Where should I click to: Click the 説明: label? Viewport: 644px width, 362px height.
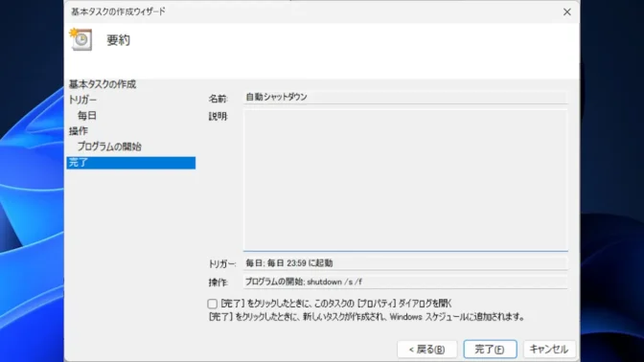pos(218,116)
